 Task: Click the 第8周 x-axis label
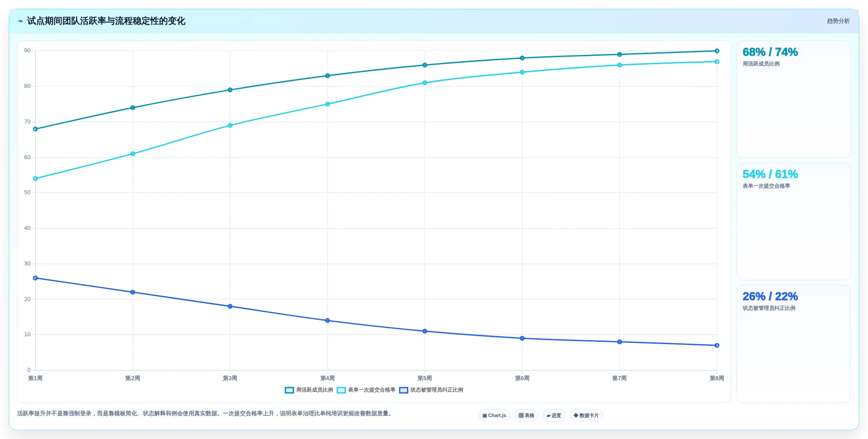[x=717, y=378]
